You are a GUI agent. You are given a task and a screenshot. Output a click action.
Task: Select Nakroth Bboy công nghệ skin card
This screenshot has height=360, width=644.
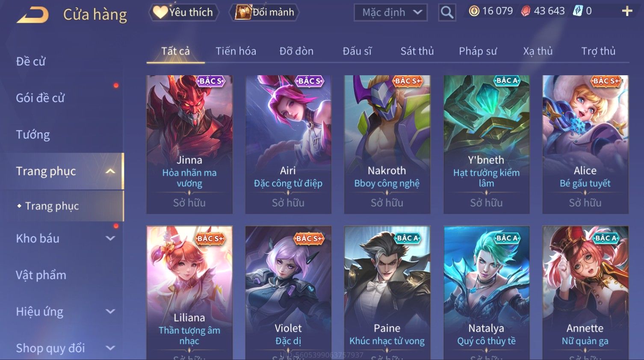pos(387,145)
